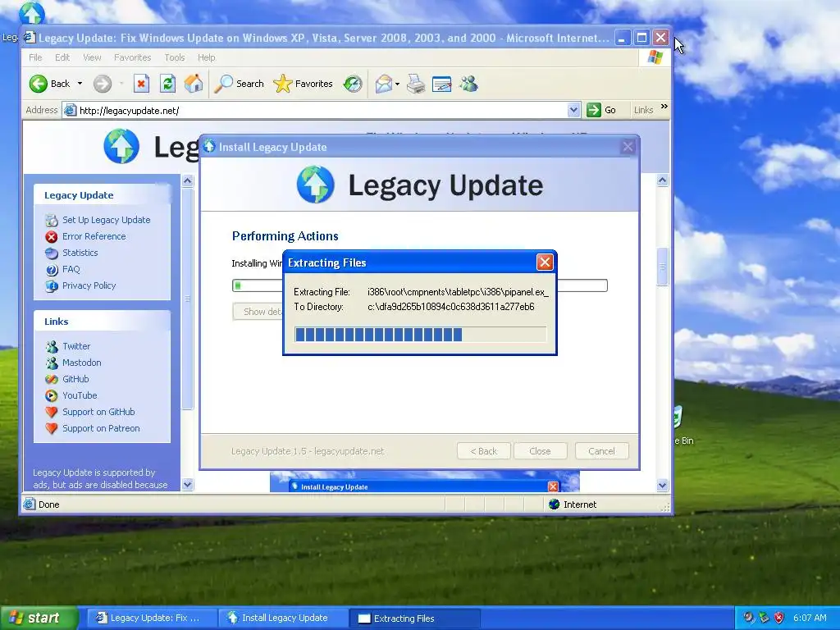
Task: Open Search pane in Internet Explorer
Action: pyautogui.click(x=239, y=84)
